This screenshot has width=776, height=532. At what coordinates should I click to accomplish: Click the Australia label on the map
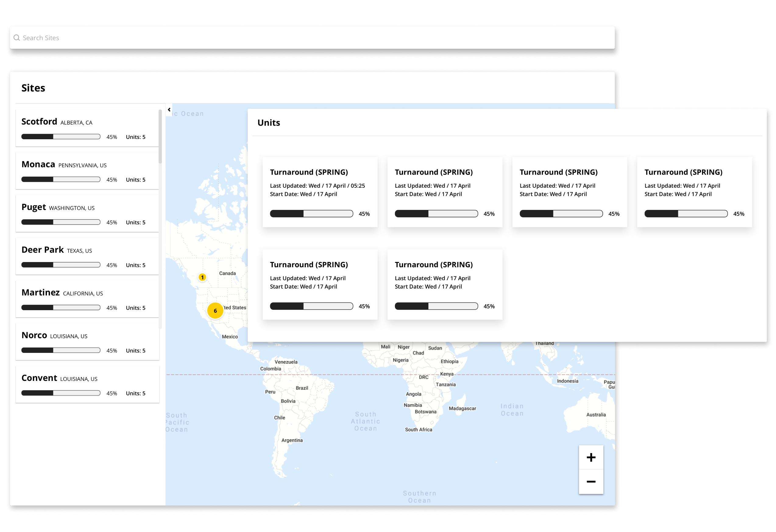[596, 415]
